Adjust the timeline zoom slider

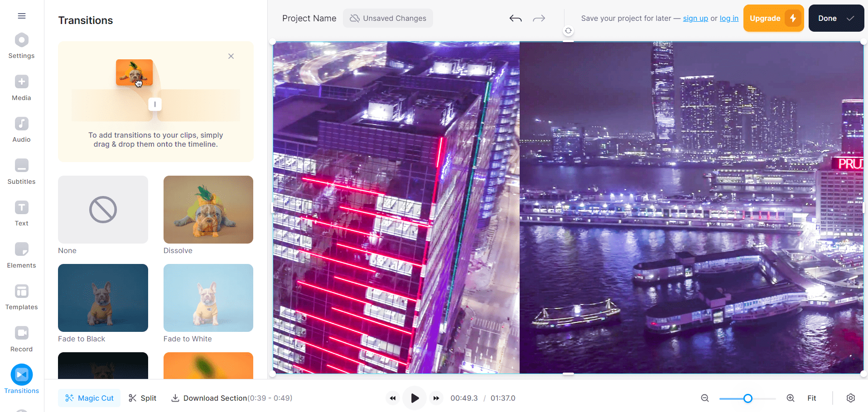(x=747, y=399)
